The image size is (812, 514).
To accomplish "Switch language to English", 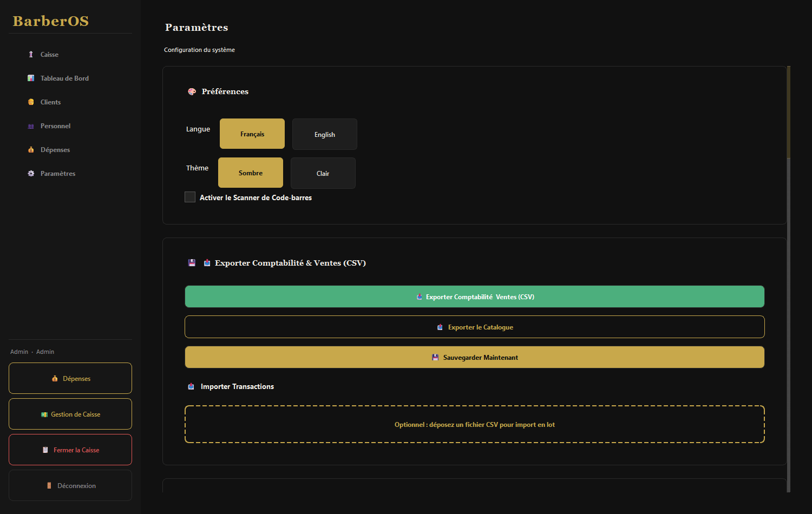I will click(325, 134).
